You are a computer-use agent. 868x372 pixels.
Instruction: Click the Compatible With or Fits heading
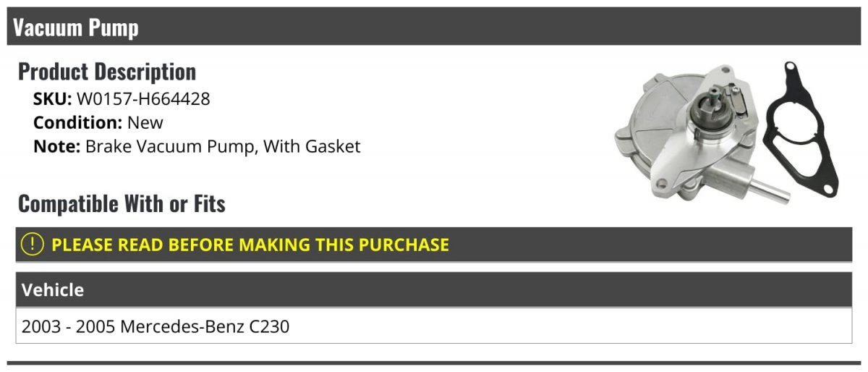point(122,204)
